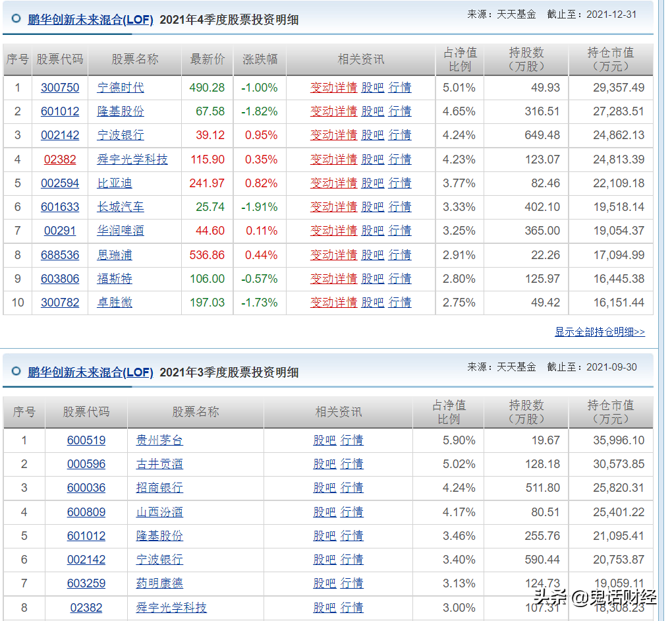672x621 pixels.
Task: Open 股吧 for 隆基股份 in 3季度 table
Action: pos(324,536)
